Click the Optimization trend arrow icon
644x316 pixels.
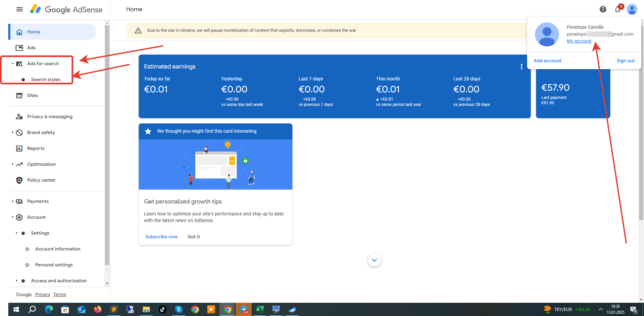tap(19, 164)
